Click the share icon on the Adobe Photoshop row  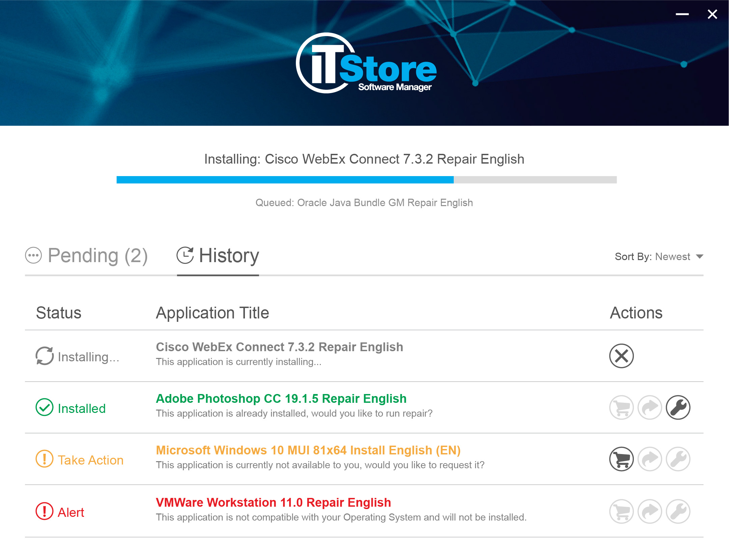(x=650, y=407)
